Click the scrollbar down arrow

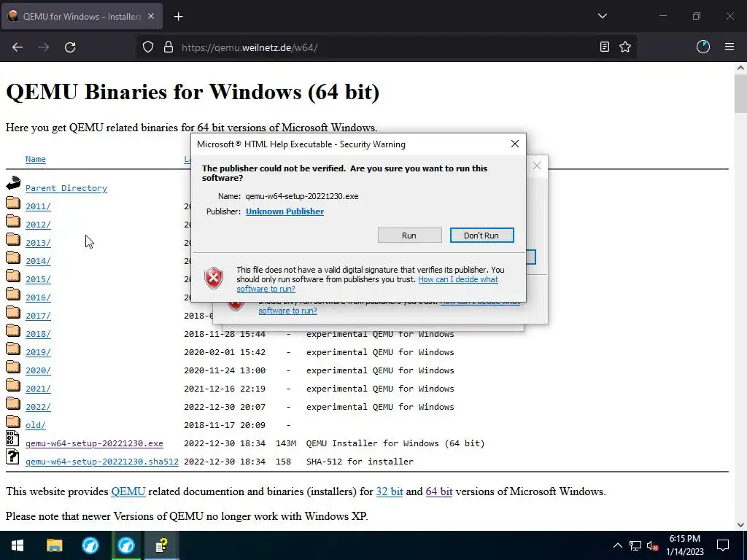coord(740,525)
